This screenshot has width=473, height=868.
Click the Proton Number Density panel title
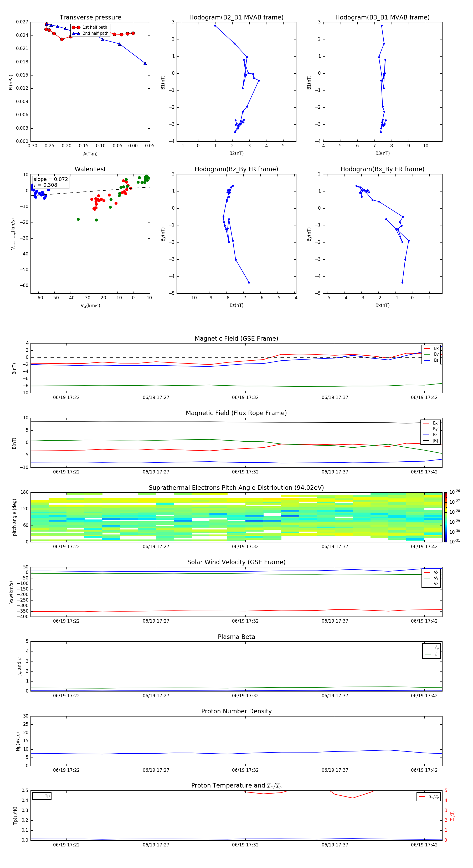(236, 711)
